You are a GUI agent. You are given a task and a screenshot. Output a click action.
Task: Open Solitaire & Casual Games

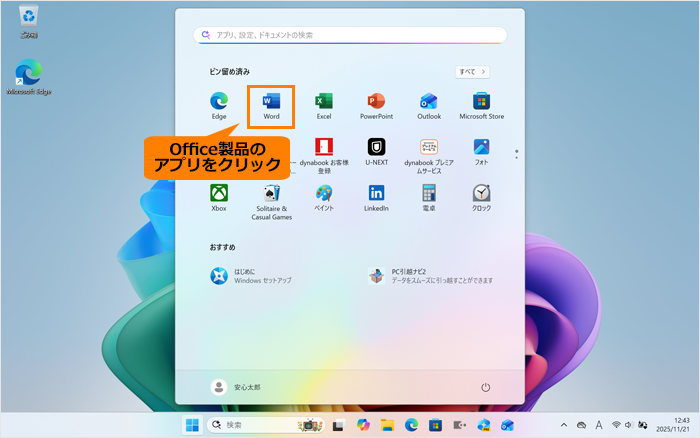pyautogui.click(x=271, y=202)
